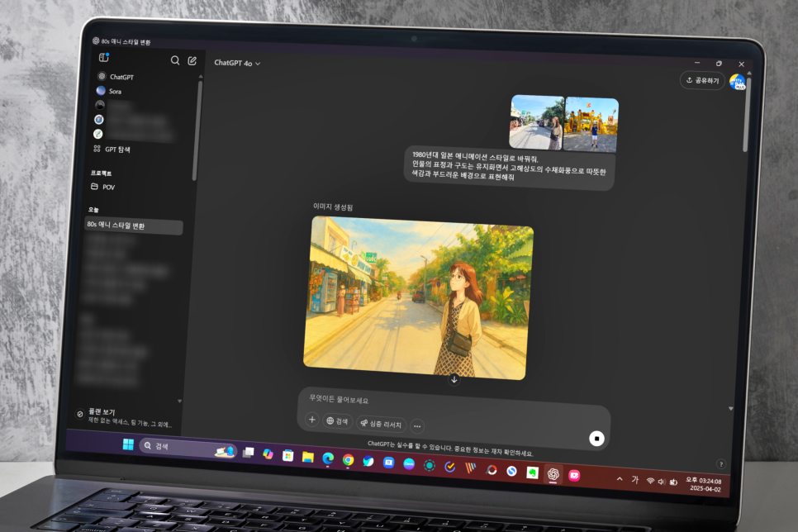Open the white pen GPT avatar in sidebar
The width and height of the screenshot is (798, 532).
click(x=97, y=133)
